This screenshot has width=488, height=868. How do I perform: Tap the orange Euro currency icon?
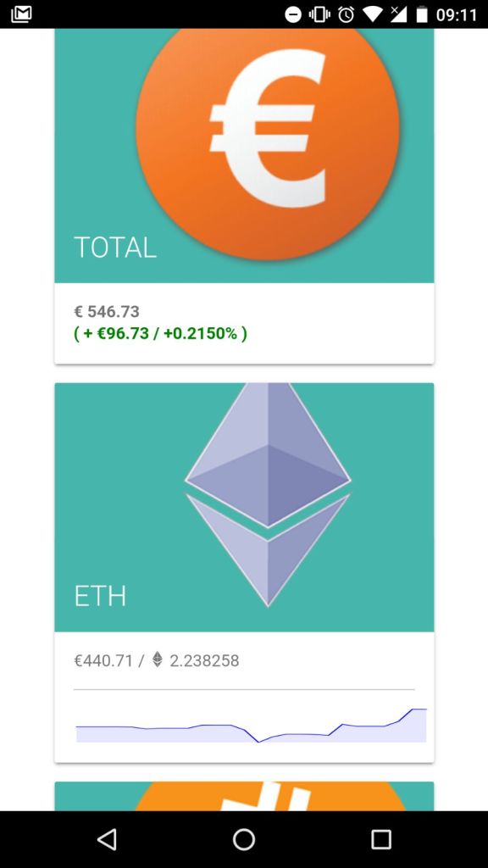tap(267, 131)
